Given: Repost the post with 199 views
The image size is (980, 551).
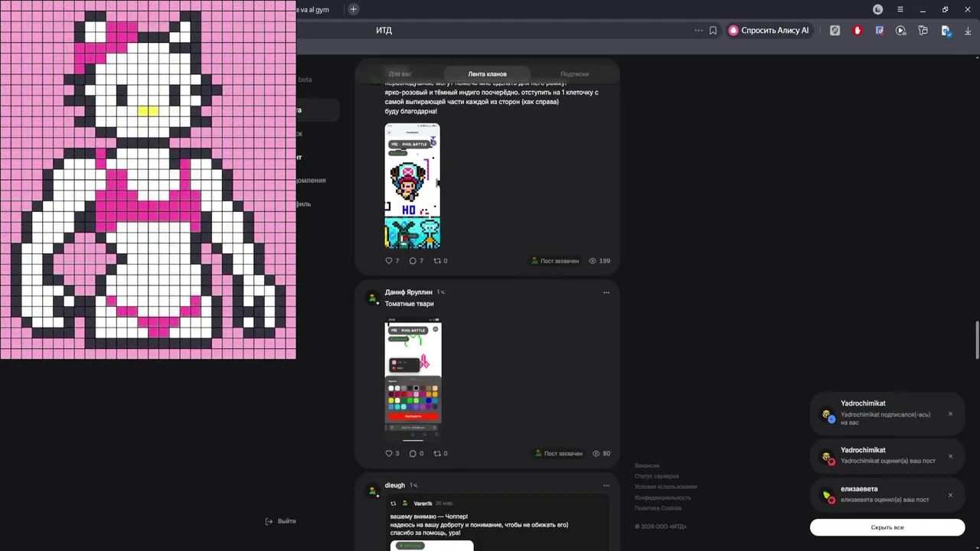Looking at the screenshot, I should 440,261.
